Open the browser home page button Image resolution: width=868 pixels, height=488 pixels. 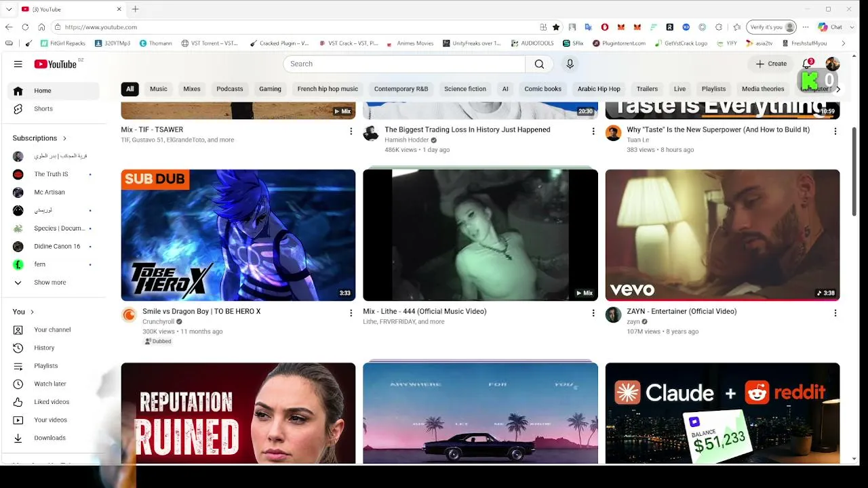click(x=41, y=27)
